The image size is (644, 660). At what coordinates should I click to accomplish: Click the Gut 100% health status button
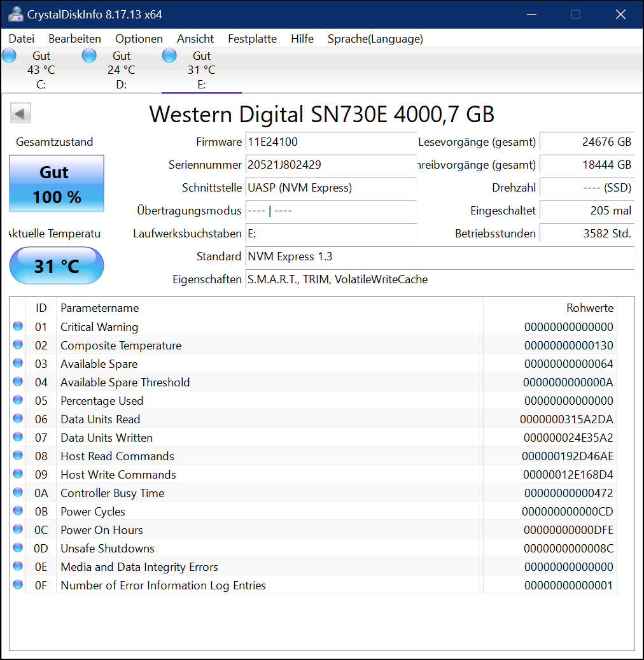click(x=56, y=183)
